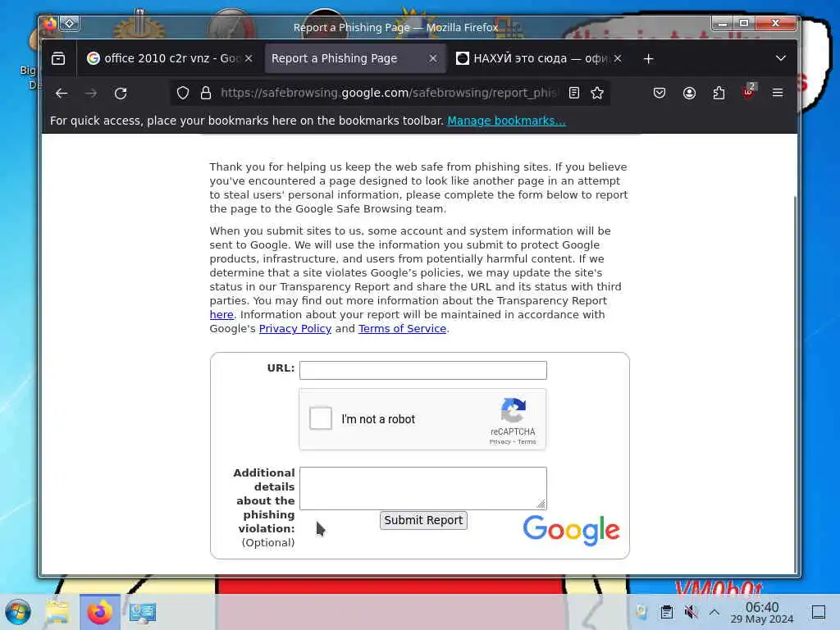840x630 pixels.
Task: Open the clipboard tray icon
Action: 666,612
